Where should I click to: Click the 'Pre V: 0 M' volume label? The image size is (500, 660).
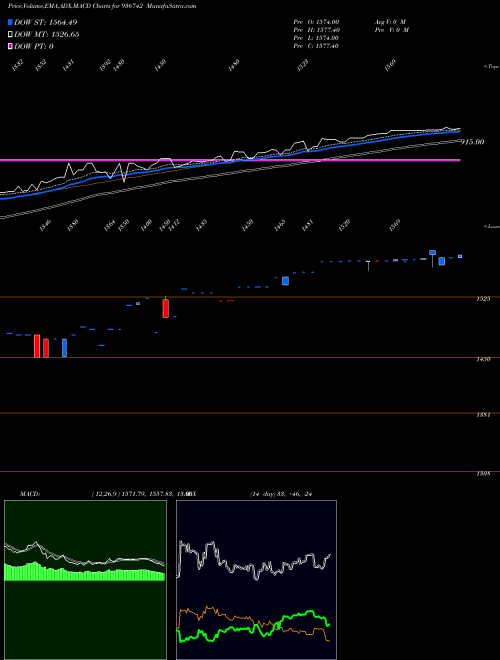[392, 30]
